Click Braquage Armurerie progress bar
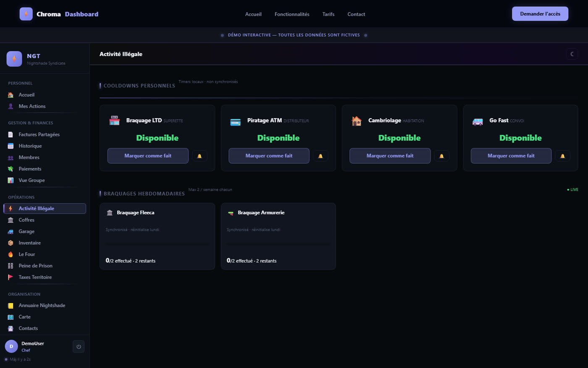 coord(278,244)
